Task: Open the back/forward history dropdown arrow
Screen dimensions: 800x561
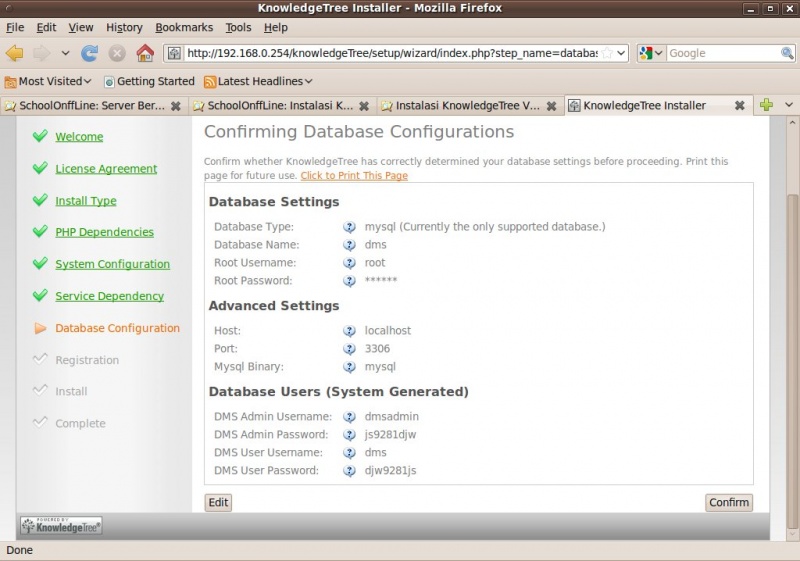Action: click(65, 53)
